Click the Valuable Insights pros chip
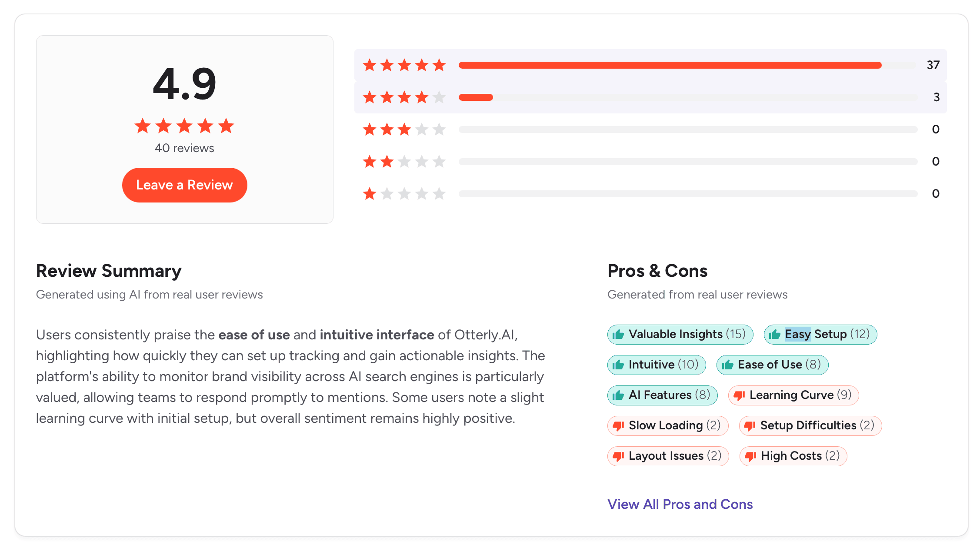Screen dimensions: 980x551 click(x=680, y=334)
